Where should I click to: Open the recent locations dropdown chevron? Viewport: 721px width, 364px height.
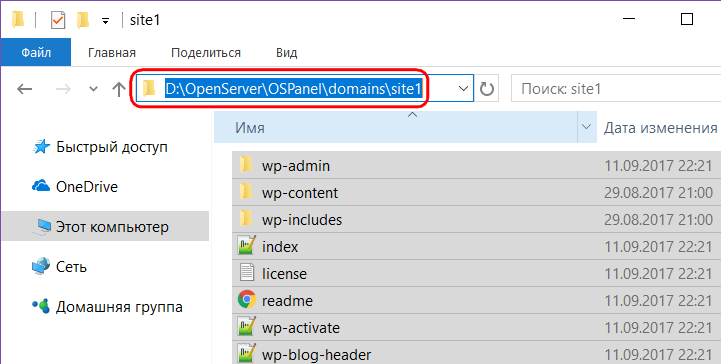point(93,89)
